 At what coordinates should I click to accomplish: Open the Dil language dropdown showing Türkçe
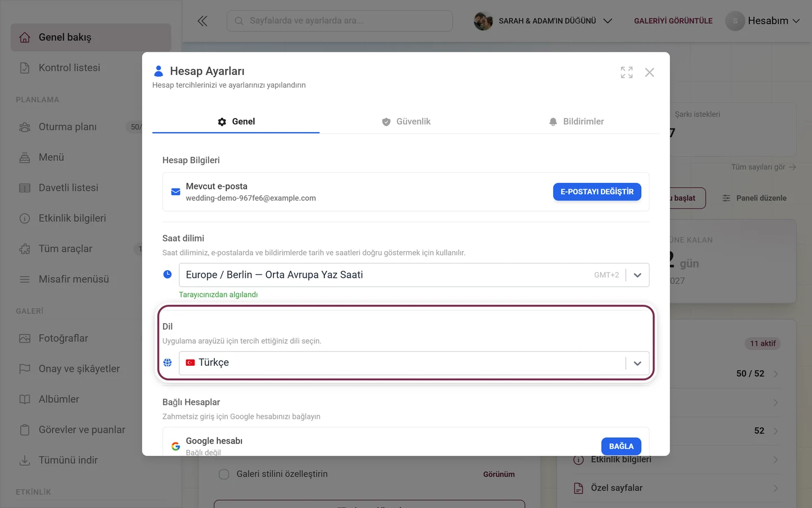click(414, 363)
